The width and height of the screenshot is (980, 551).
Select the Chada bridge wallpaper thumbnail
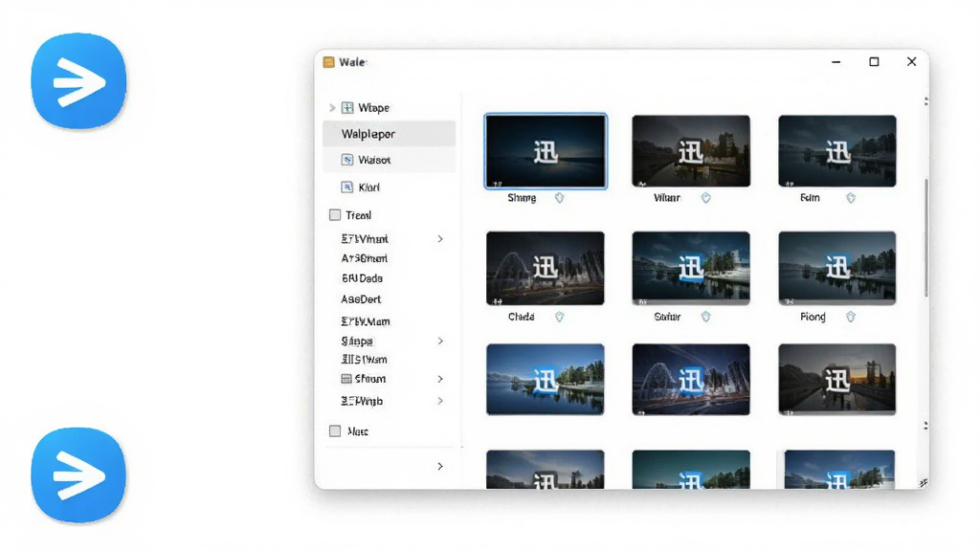tap(545, 268)
